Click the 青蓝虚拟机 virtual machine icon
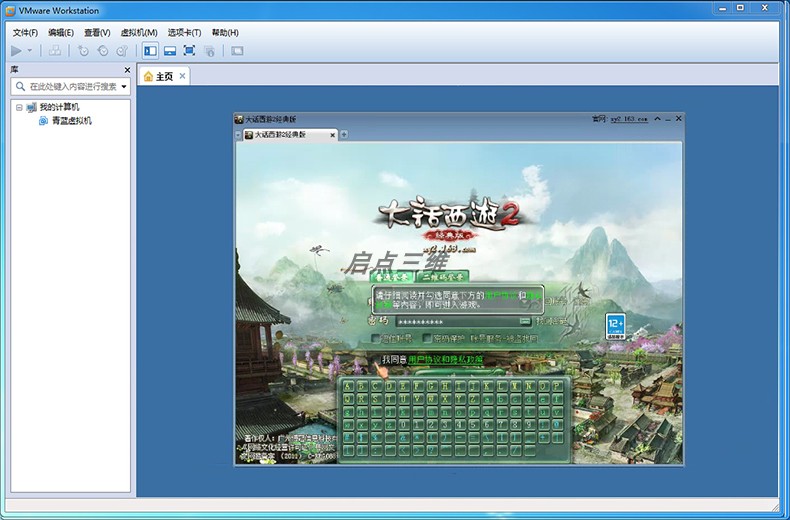The height and width of the screenshot is (520, 790). tap(44, 121)
